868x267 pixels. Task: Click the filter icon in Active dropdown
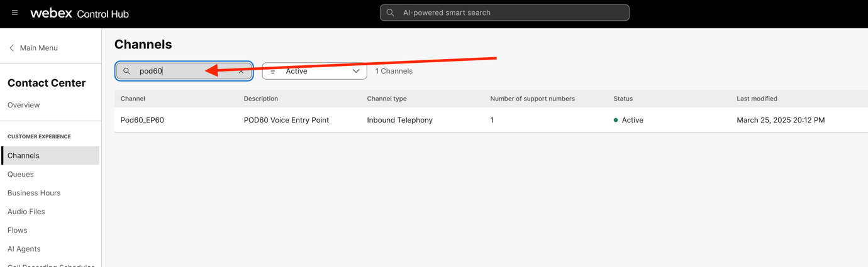tap(273, 72)
